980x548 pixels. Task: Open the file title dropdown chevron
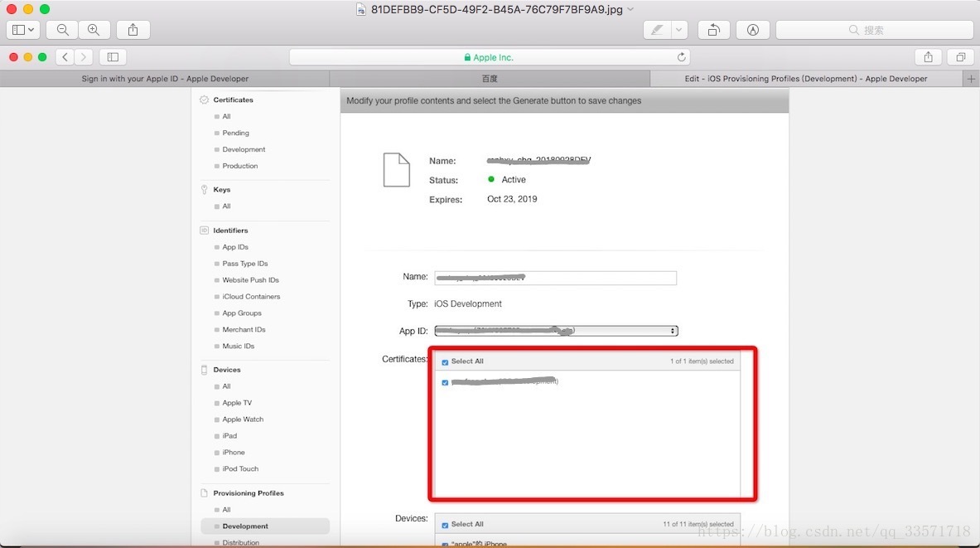tap(630, 9)
